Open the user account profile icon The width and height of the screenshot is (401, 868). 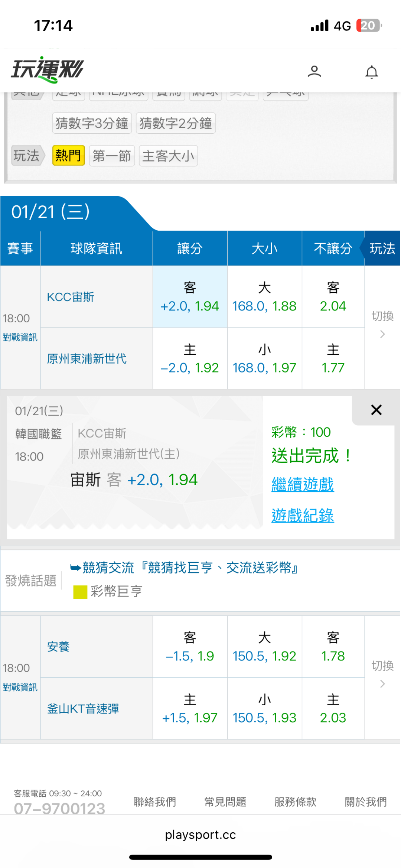[314, 71]
